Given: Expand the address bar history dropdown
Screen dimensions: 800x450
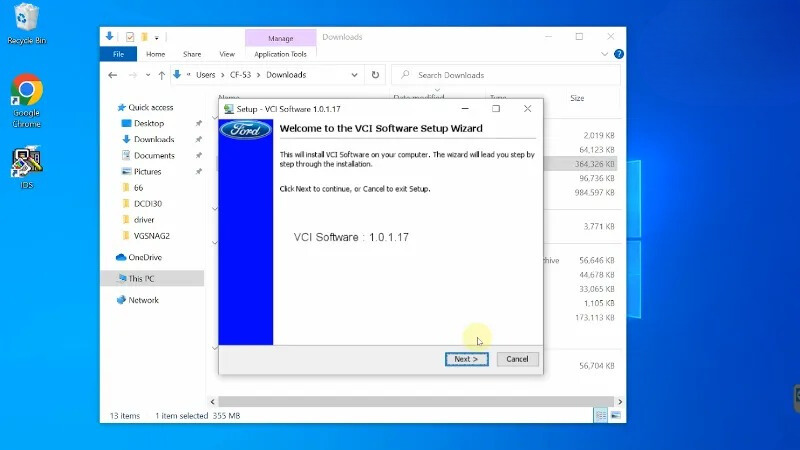Looking at the screenshot, I should 354,75.
